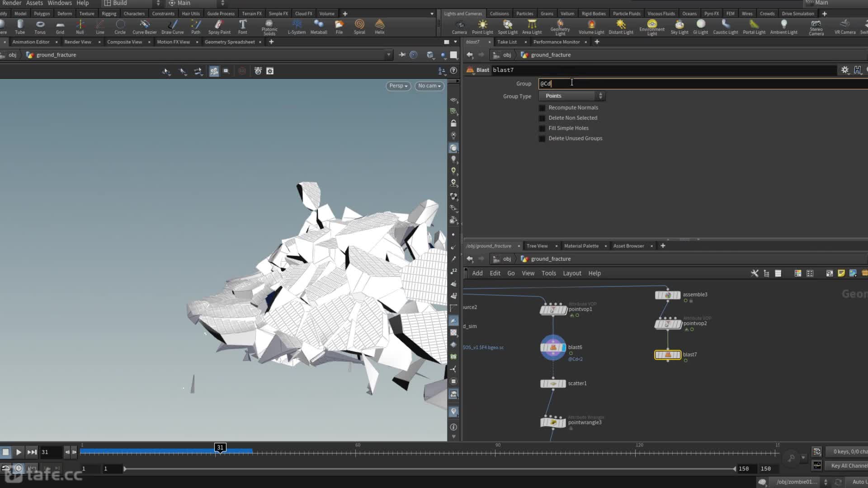Open network editor Layout menu
The height and width of the screenshot is (488, 868).
tap(572, 273)
